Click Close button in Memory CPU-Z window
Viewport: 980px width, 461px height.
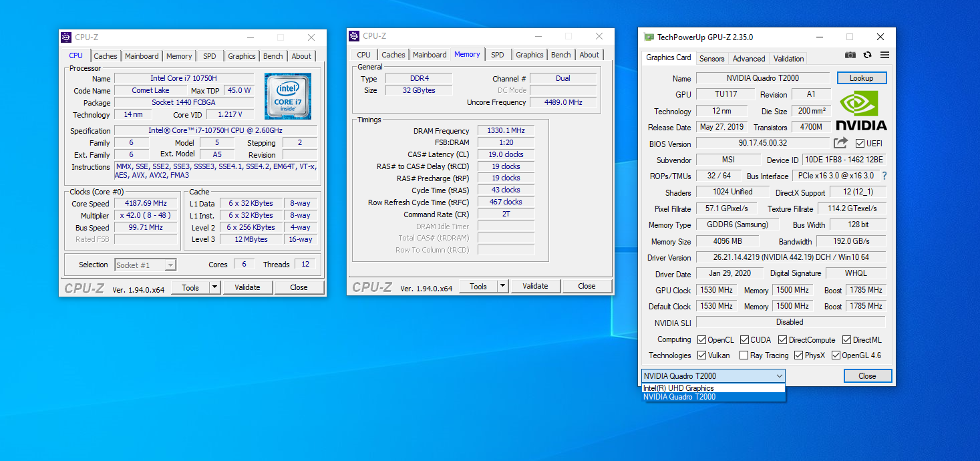pos(587,286)
